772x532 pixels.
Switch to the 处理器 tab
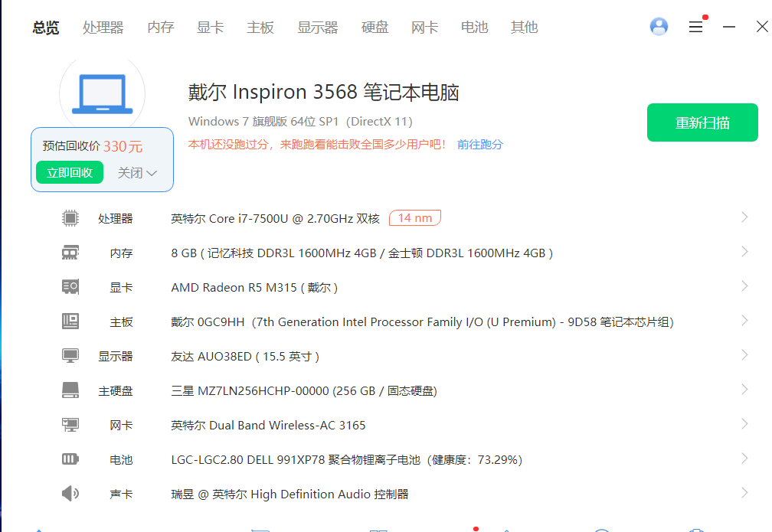pos(103,28)
